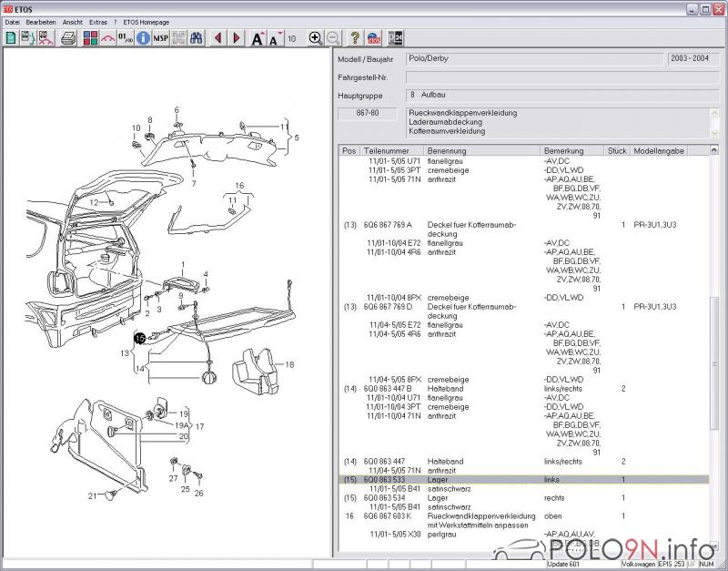This screenshot has height=571, width=728.
Task: Open help with yellow question mark icon
Action: click(355, 38)
